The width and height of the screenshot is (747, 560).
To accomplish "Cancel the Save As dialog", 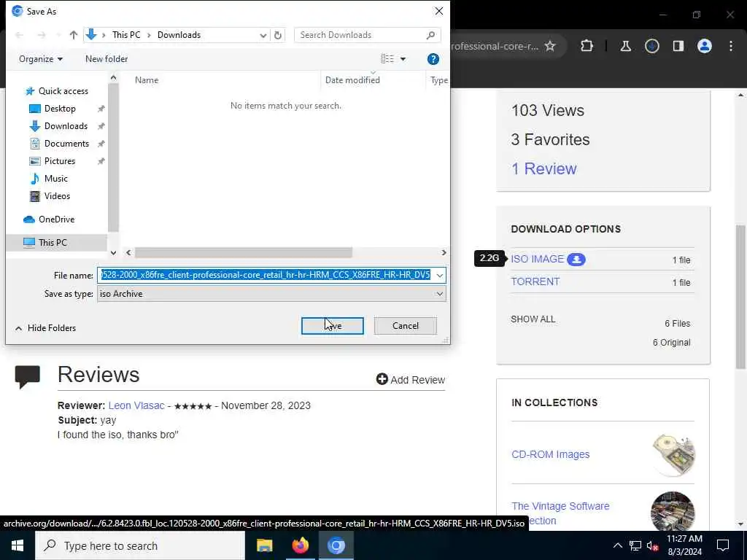I will click(406, 326).
